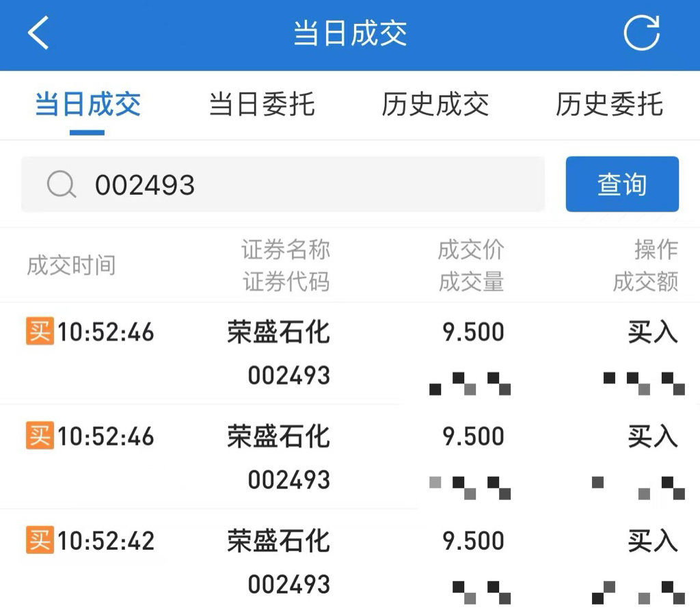Click the 成交时间 column header
The height and width of the screenshot is (612, 700).
click(x=71, y=265)
